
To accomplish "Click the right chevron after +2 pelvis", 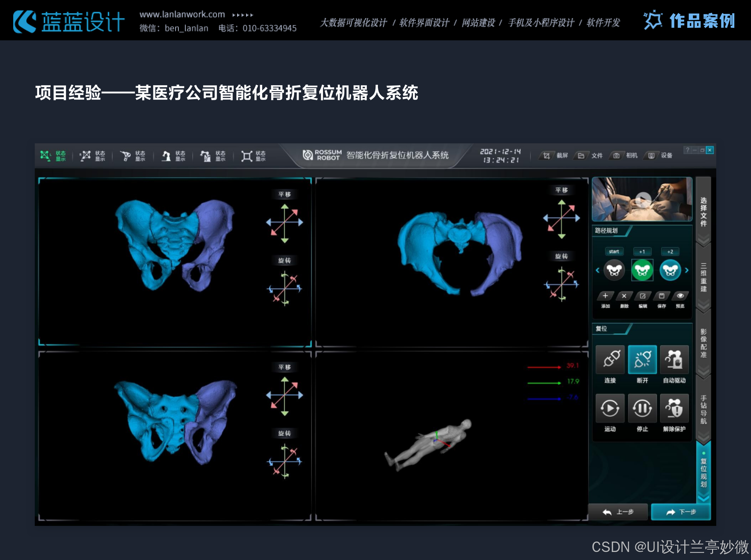I will tap(687, 270).
